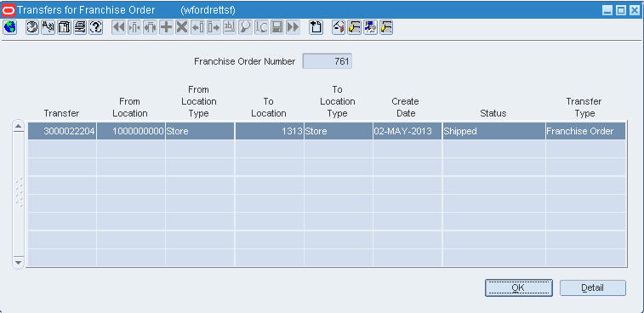The width and height of the screenshot is (644, 313).
Task: Click the new document icon in toolbar
Action: pos(316,27)
